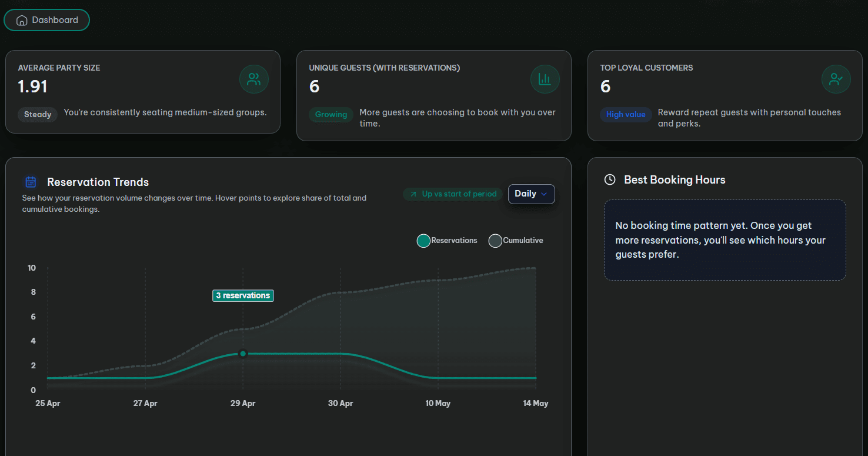Toggle the Cumulative legend series
868x456 pixels.
point(516,241)
